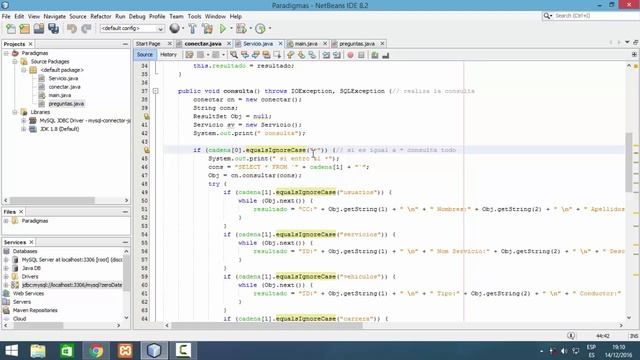Click the red Start Macro Recording icon
Screen dimensions: 640x360
[x=350, y=55]
